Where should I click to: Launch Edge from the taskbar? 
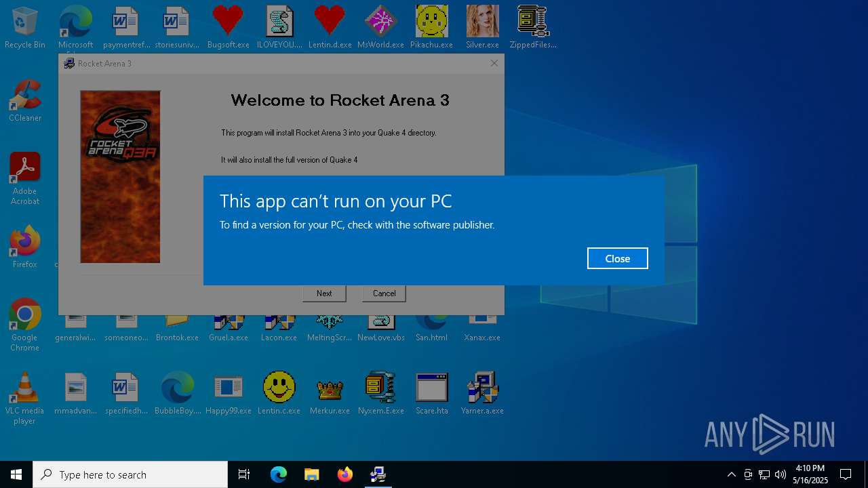[279, 474]
